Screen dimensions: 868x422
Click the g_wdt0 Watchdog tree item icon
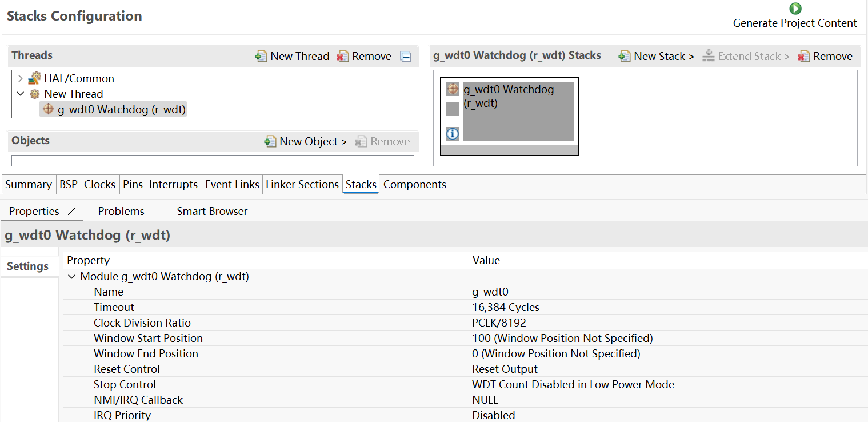click(x=49, y=109)
